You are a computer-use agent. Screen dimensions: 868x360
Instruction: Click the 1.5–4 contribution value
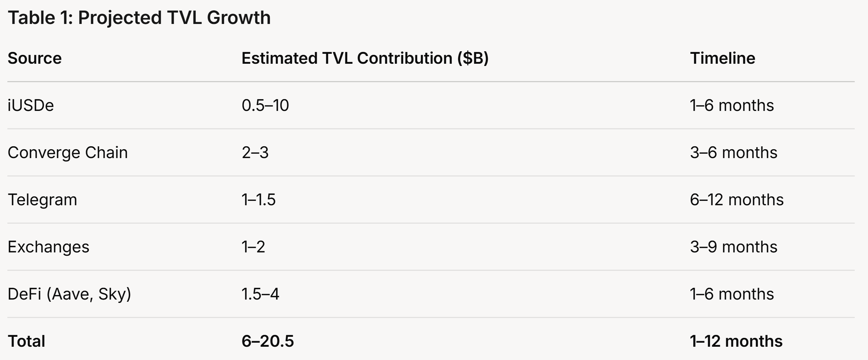coord(260,294)
